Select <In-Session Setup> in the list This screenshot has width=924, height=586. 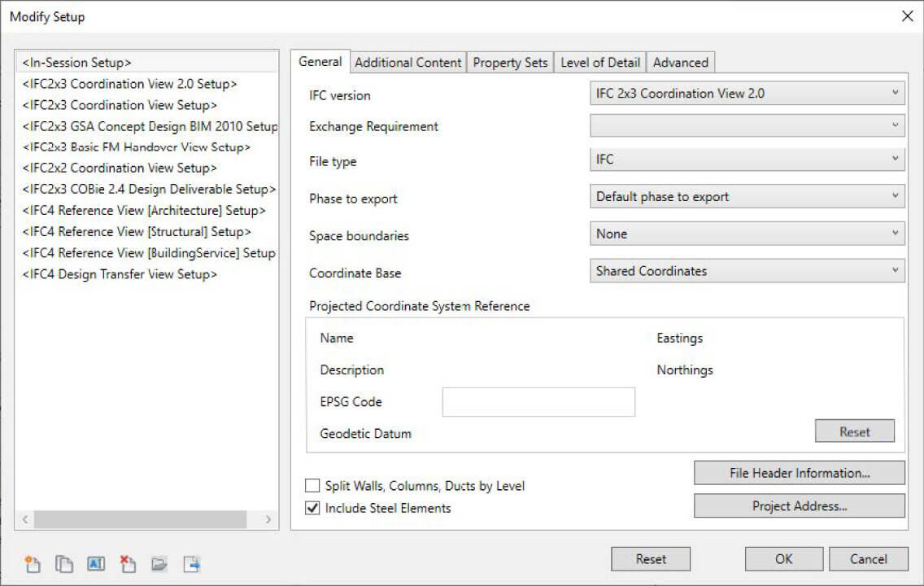146,63
